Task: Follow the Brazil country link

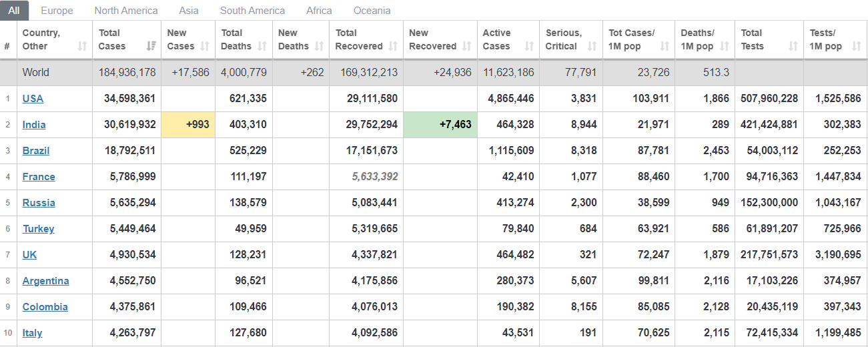Action: point(36,151)
